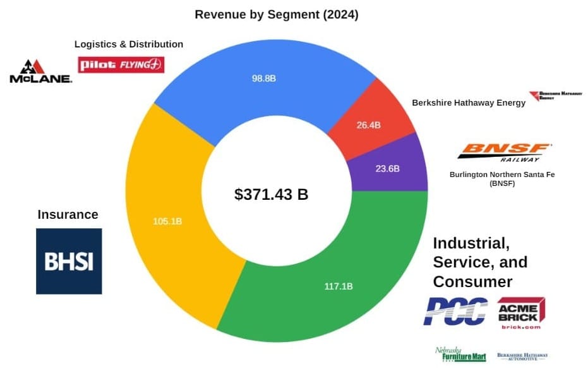Screen dimensions: 588x368
Task: Click the PCC logo
Action: tap(455, 311)
